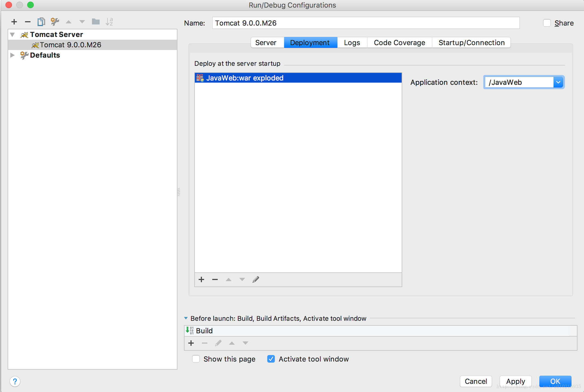Remove selected configuration with minus icon
This screenshot has height=392, width=584.
coord(28,22)
